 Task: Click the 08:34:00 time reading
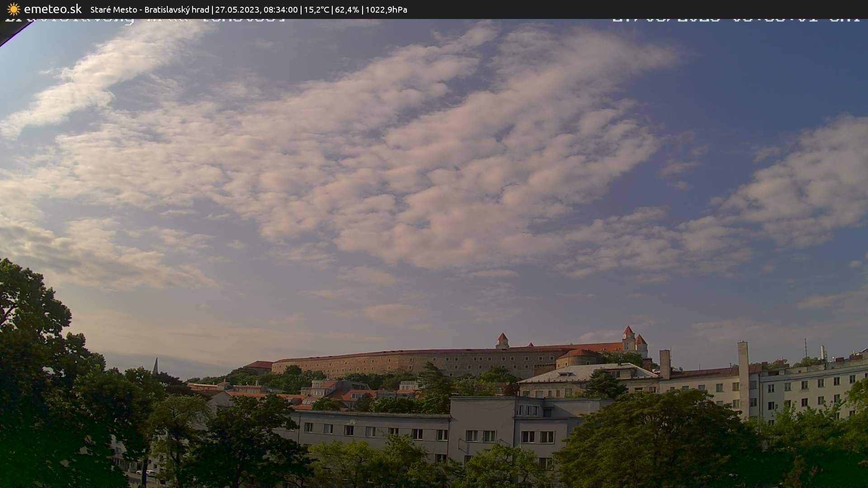click(x=280, y=9)
